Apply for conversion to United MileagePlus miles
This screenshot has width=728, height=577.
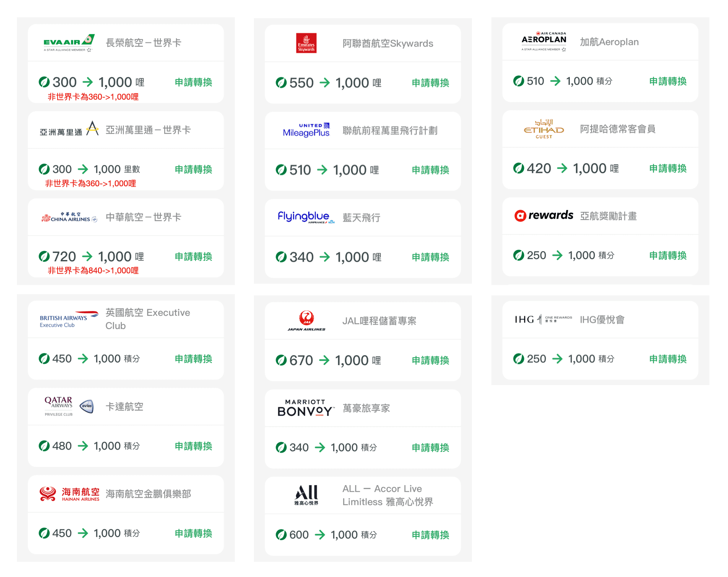click(x=430, y=170)
